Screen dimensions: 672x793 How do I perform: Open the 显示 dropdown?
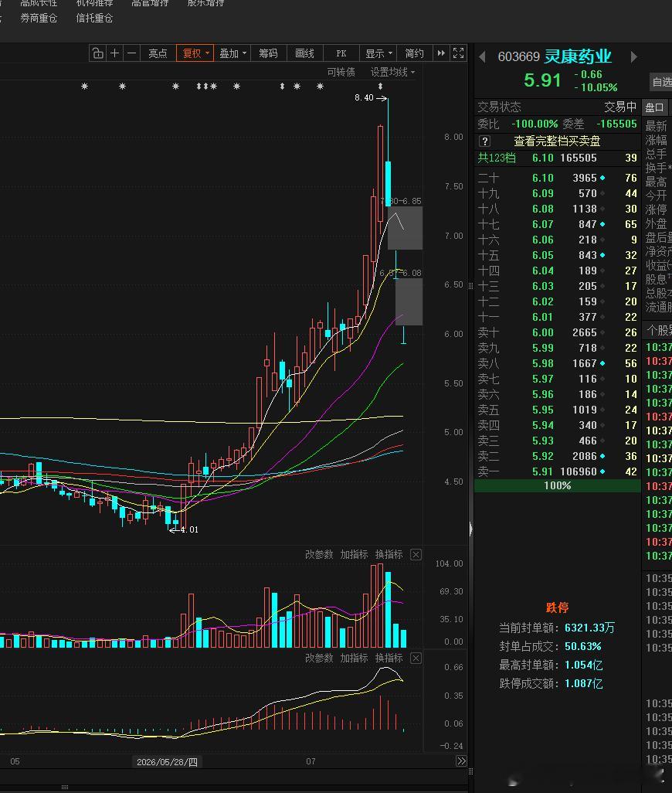point(378,53)
